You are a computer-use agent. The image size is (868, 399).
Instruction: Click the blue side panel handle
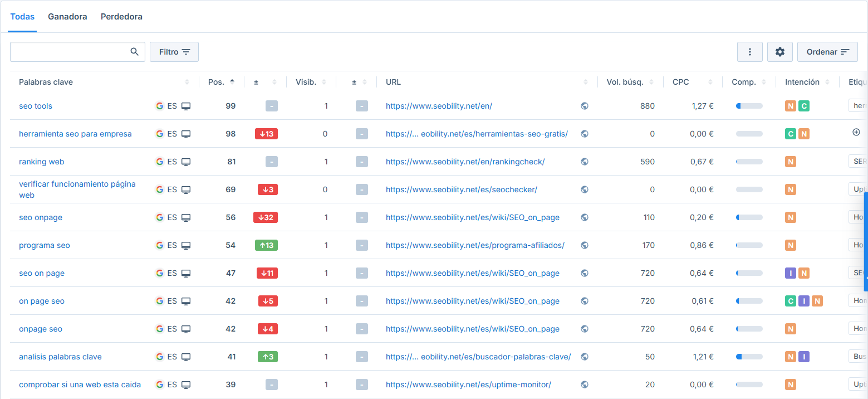tap(866, 241)
